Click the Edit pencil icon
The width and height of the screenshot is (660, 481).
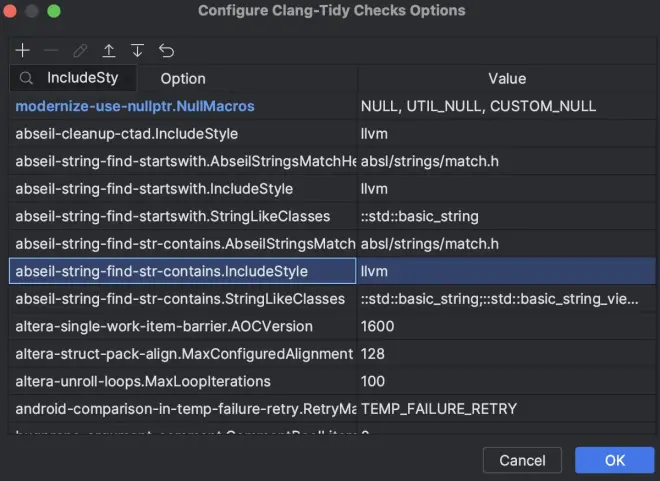pyautogui.click(x=80, y=50)
